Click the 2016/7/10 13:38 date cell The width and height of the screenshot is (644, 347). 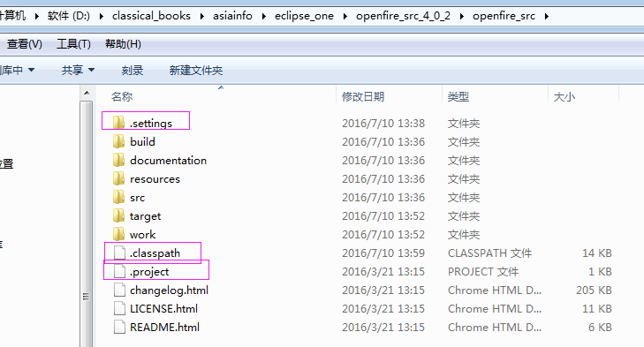point(383,124)
